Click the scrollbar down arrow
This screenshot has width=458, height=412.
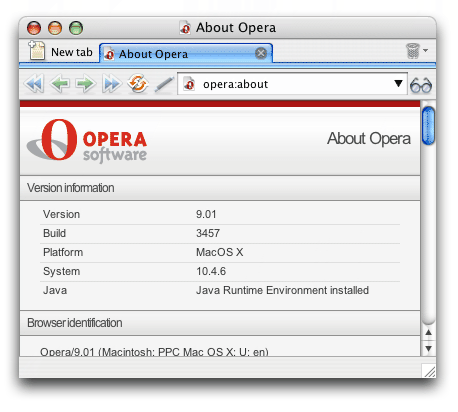(x=429, y=349)
